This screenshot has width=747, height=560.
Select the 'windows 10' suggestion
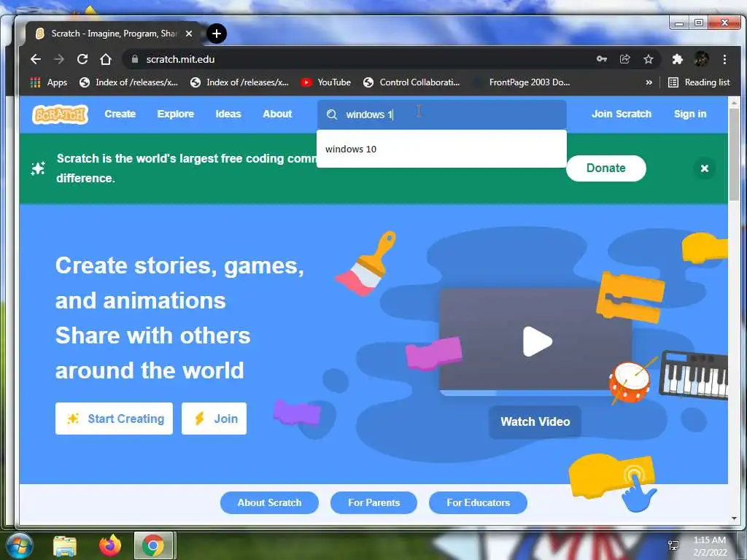tap(441, 149)
